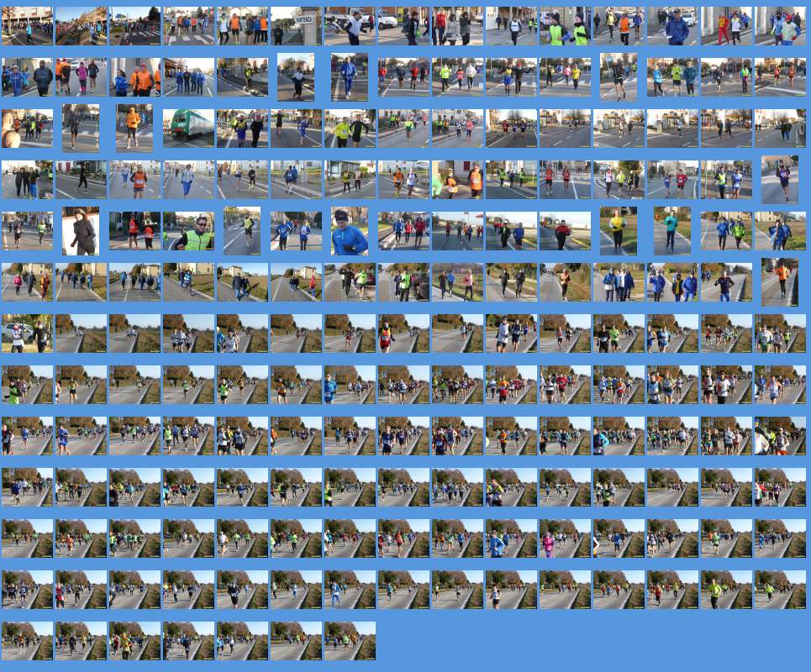Select the last thumbnail in the bottom row
The height and width of the screenshot is (672, 811).
(x=350, y=641)
